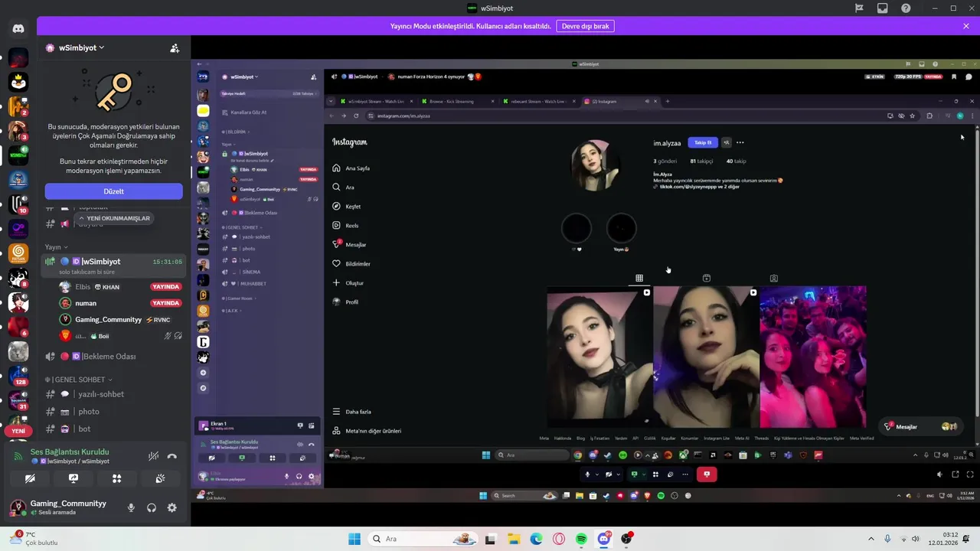Open File Explorer from the taskbar
This screenshot has height=551, width=980.
[x=514, y=539]
